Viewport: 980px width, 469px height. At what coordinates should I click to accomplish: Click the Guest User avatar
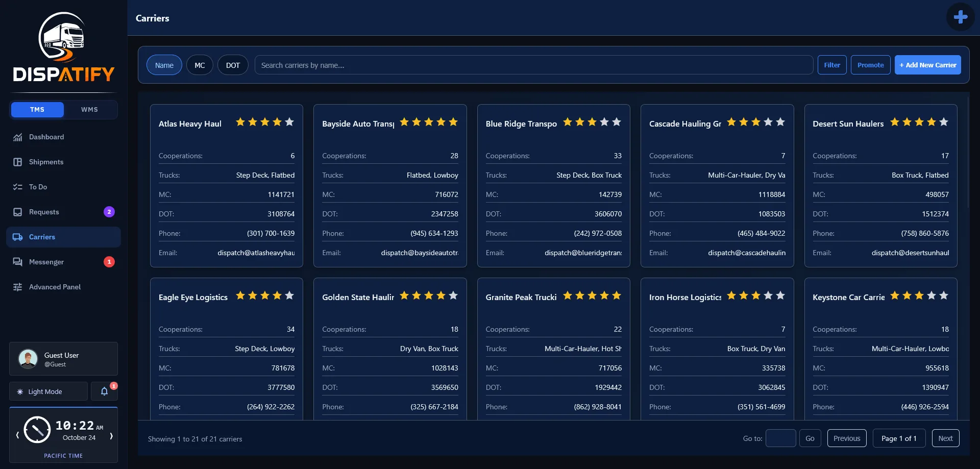coord(28,359)
